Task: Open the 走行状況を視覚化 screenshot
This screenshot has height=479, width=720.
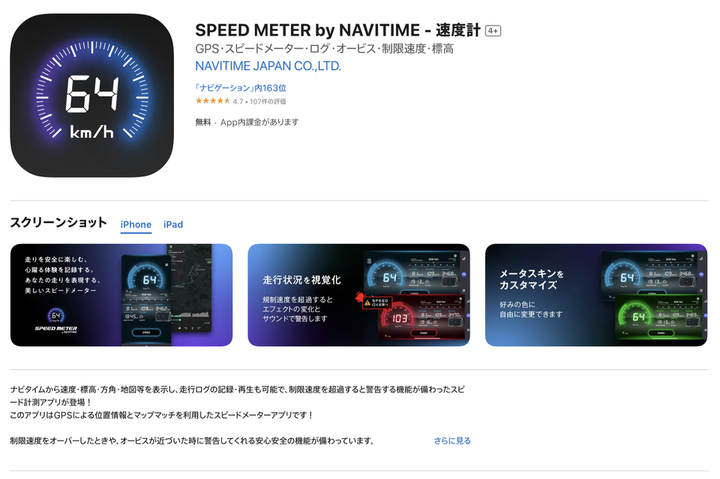Action: (x=359, y=295)
